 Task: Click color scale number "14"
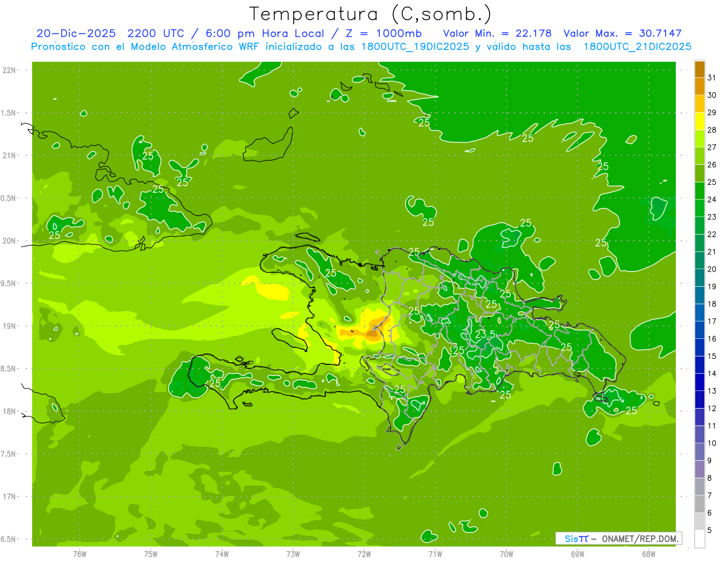[x=712, y=373]
